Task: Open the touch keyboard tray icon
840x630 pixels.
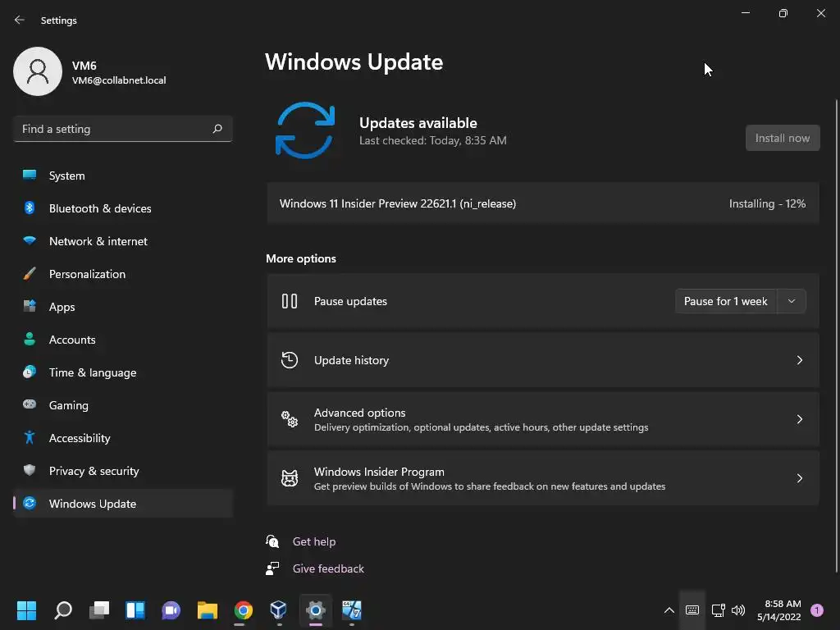Action: [692, 610]
